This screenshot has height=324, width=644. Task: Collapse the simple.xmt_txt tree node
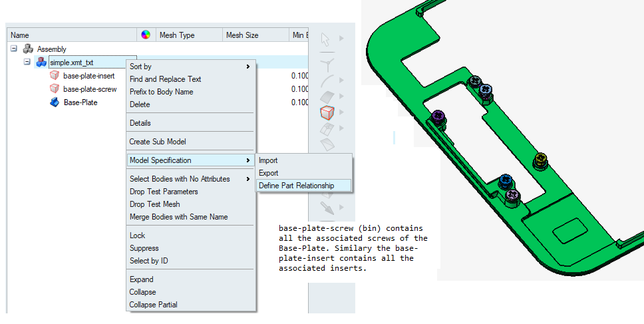tap(27, 62)
